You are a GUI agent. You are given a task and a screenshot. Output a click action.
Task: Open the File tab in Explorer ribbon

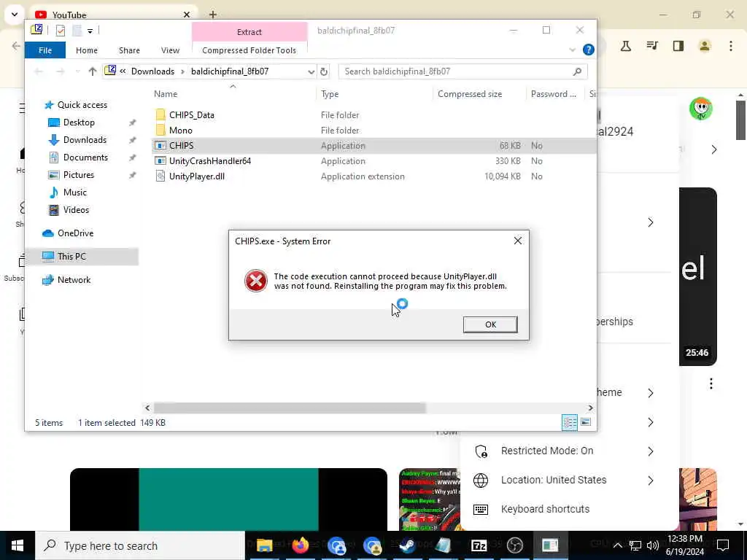45,50
